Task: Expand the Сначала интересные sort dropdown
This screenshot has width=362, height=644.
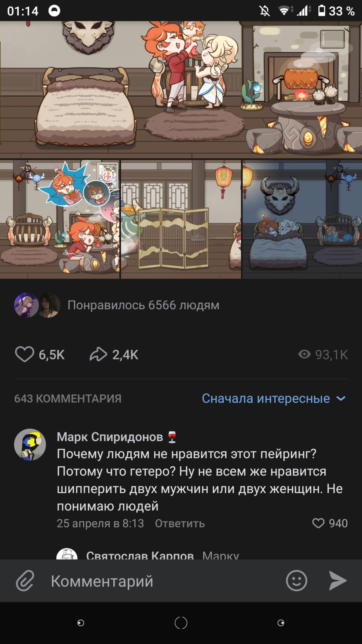Action: click(274, 398)
